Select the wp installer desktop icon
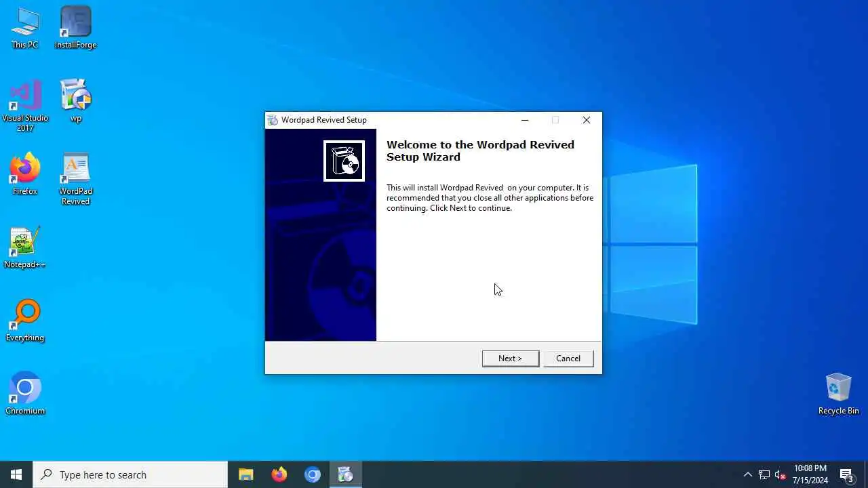This screenshot has height=488, width=868. pyautogui.click(x=75, y=101)
